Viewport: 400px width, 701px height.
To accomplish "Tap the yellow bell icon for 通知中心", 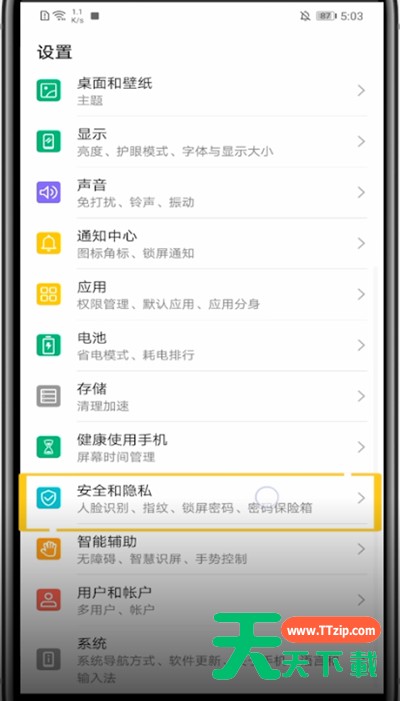I will [48, 244].
